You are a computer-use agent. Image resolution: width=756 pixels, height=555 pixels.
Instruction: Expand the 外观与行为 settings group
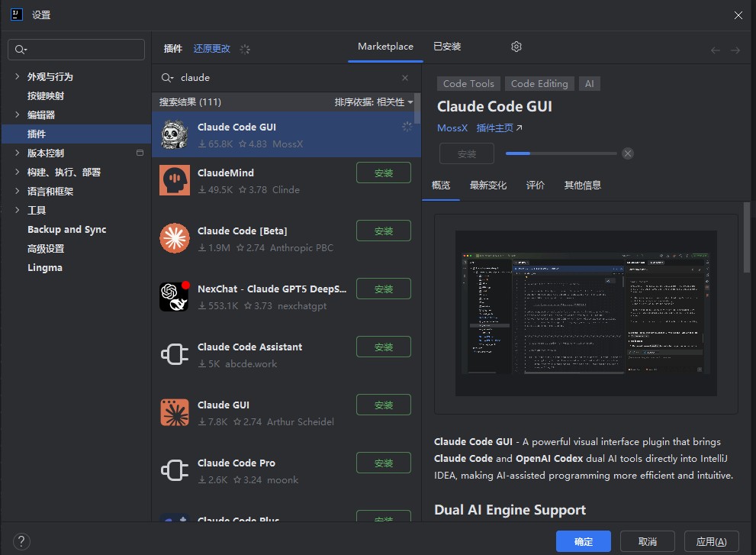18,76
